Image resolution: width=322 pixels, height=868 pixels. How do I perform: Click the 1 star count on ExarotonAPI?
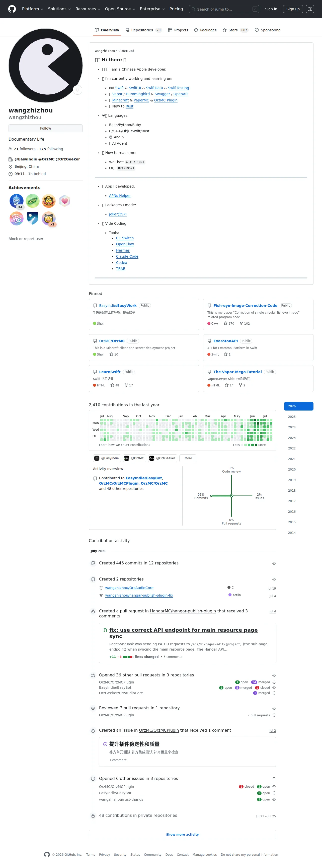pyautogui.click(x=227, y=355)
